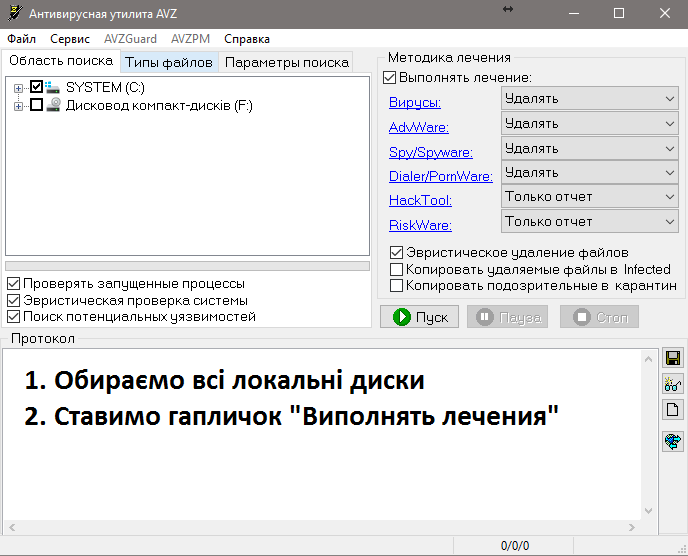Enable the Выполнять лечение checkbox
The image size is (688, 556).
click(390, 77)
